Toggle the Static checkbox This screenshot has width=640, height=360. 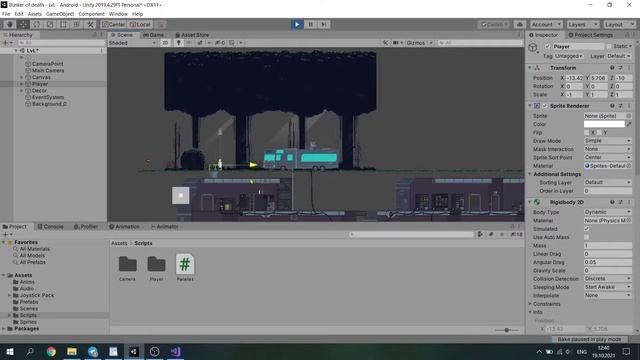click(x=609, y=47)
